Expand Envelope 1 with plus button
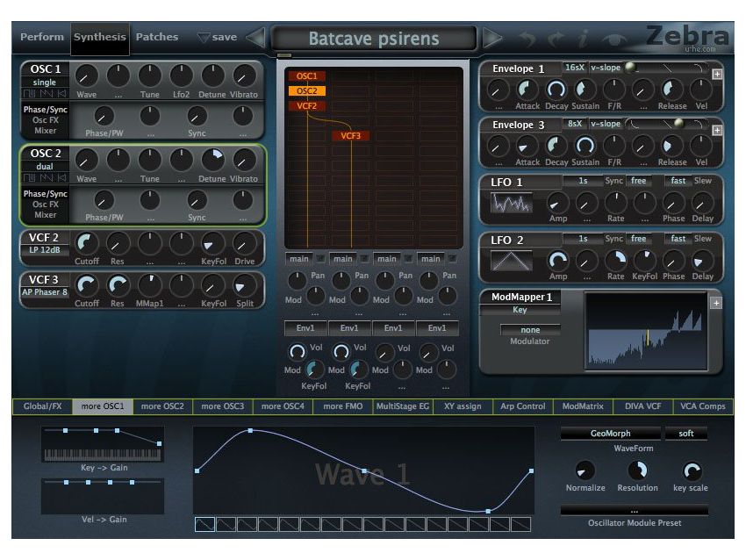Image resolution: width=746 pixels, height=560 pixels. point(717,75)
